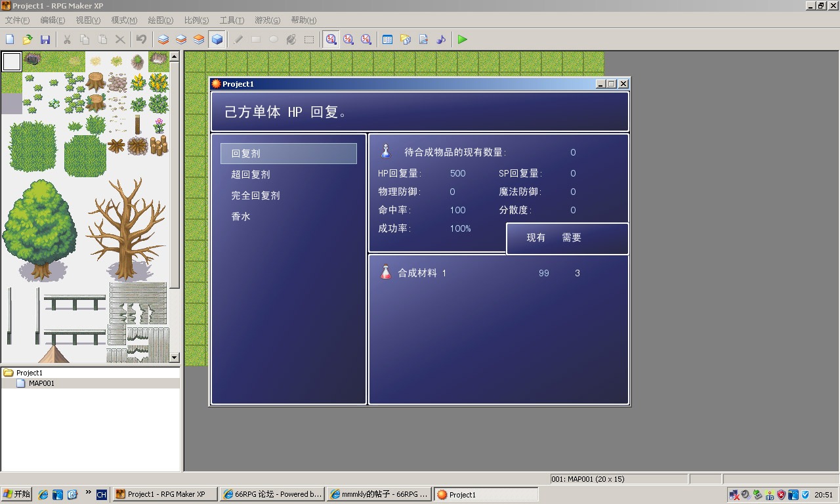
Task: Pick the bare dead tree tile
Action: 125,230
